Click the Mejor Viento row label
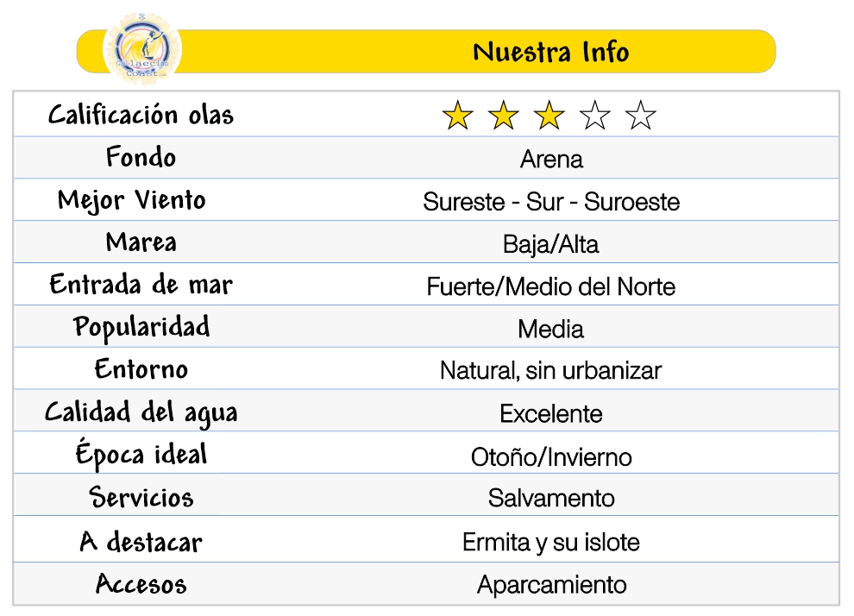854x616 pixels. click(132, 200)
